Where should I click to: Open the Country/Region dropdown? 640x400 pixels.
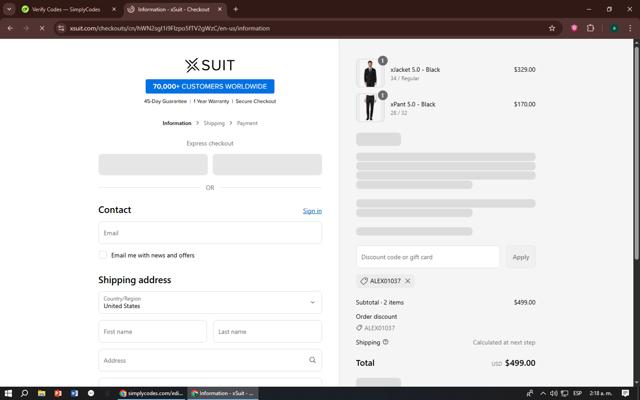pyautogui.click(x=210, y=302)
